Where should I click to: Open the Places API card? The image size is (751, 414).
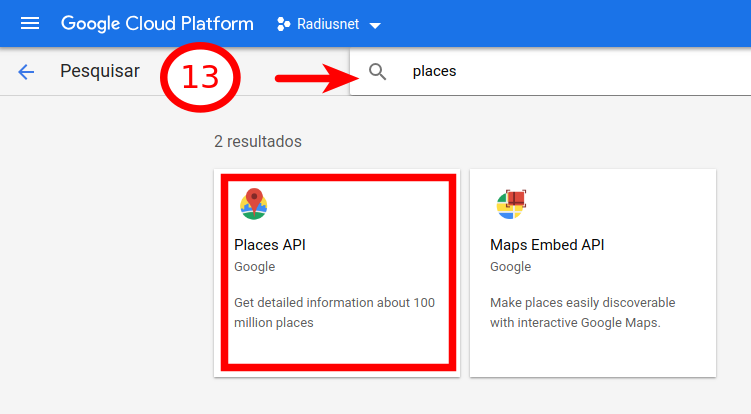click(x=337, y=273)
